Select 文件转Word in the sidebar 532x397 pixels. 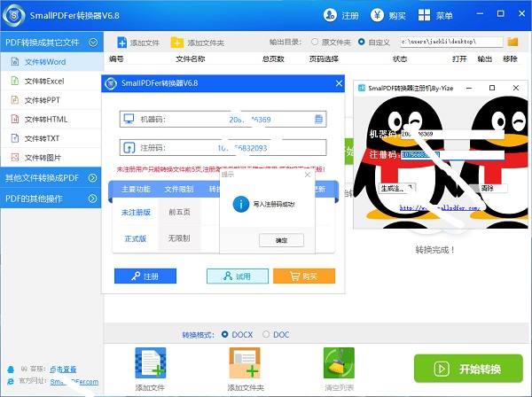click(x=51, y=62)
